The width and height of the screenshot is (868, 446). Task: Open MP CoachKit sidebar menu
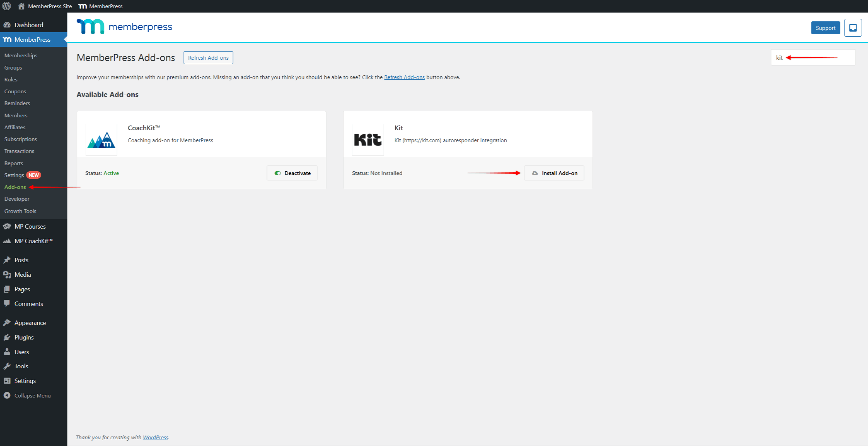click(x=33, y=241)
